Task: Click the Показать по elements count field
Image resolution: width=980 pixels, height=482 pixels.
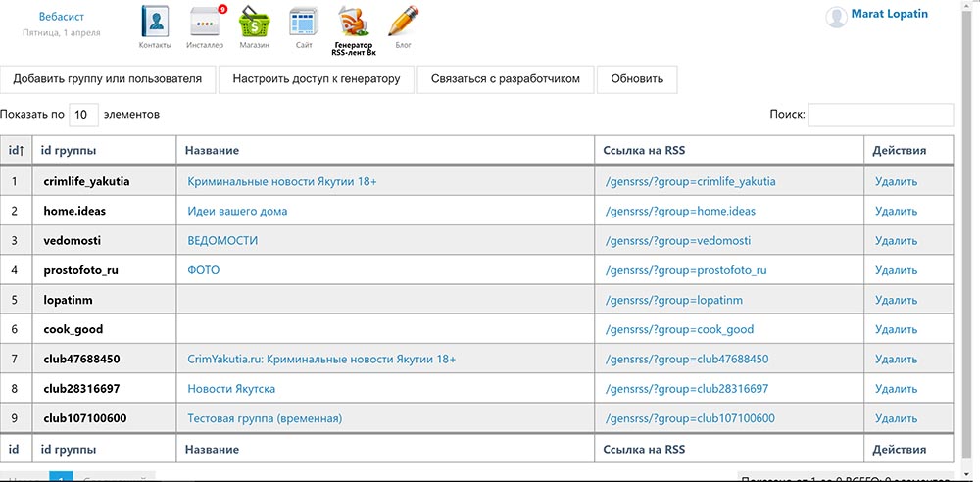Action: (x=84, y=115)
